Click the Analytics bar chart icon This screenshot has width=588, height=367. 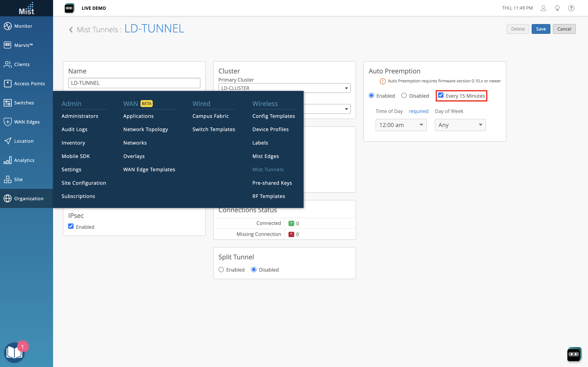(8, 160)
